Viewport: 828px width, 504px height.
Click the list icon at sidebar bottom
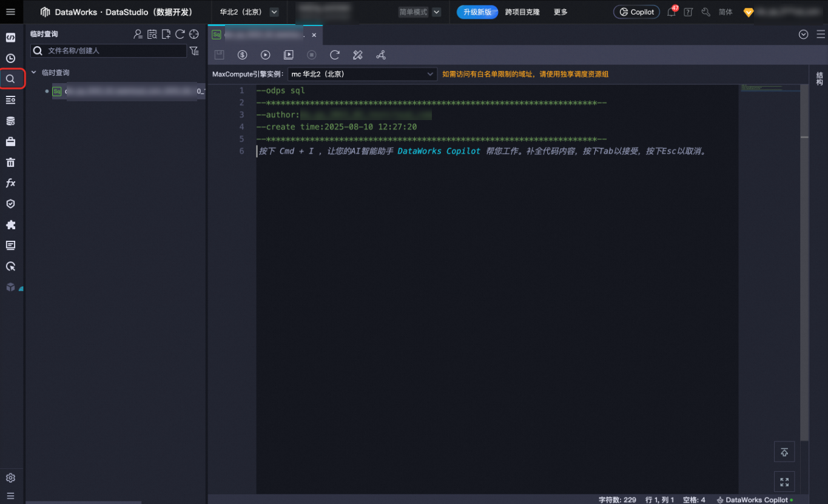pos(10,496)
